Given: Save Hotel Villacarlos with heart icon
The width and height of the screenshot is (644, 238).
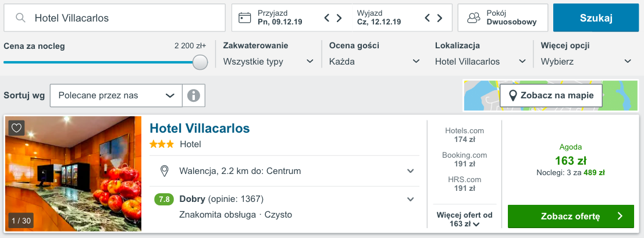Looking at the screenshot, I should tap(16, 128).
